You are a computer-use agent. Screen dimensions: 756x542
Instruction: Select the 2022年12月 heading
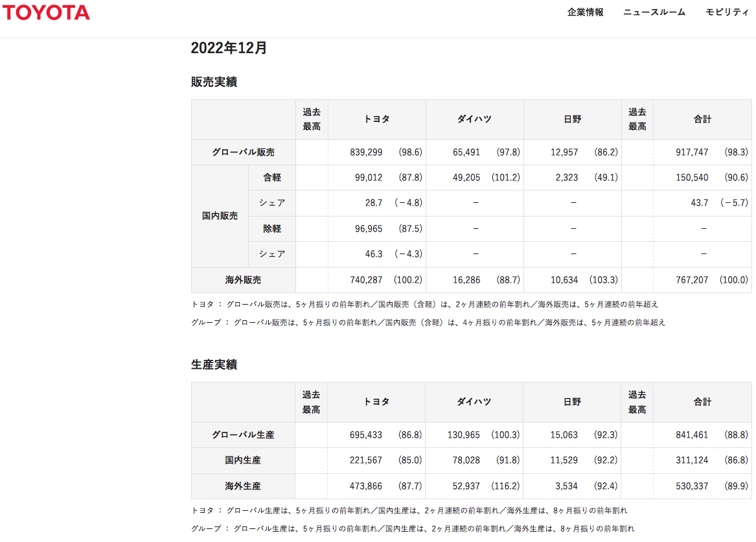(x=229, y=48)
